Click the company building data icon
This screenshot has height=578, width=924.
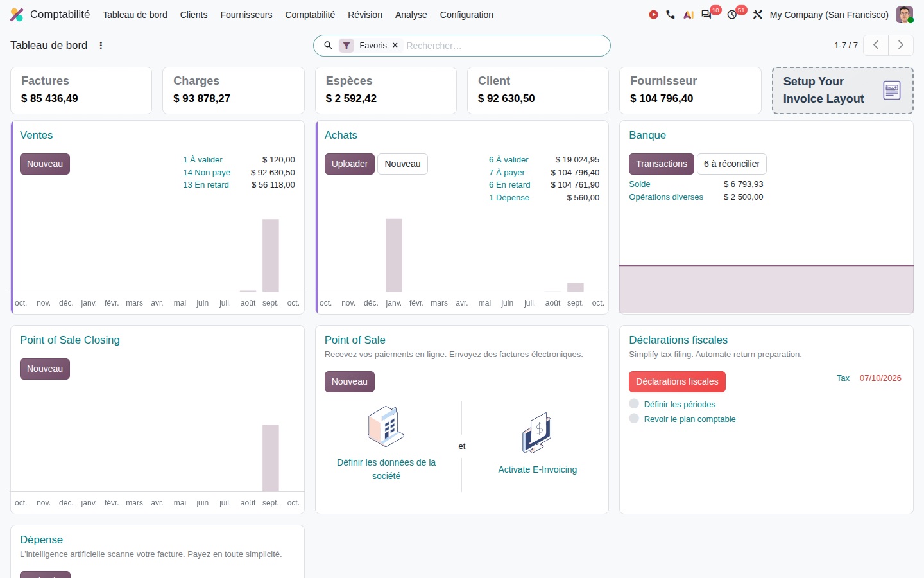(386, 426)
